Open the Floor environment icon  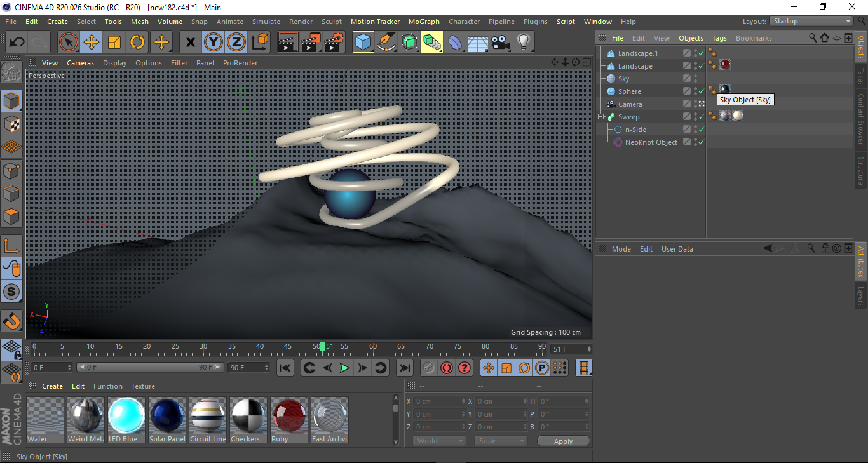coord(477,43)
